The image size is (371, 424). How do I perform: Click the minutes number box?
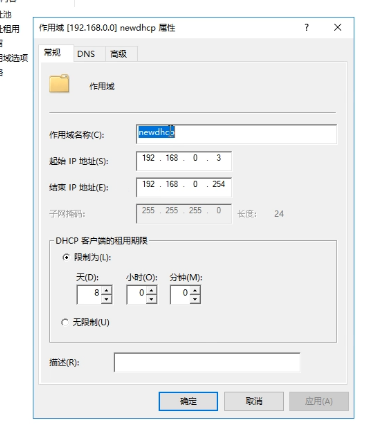[180, 294]
